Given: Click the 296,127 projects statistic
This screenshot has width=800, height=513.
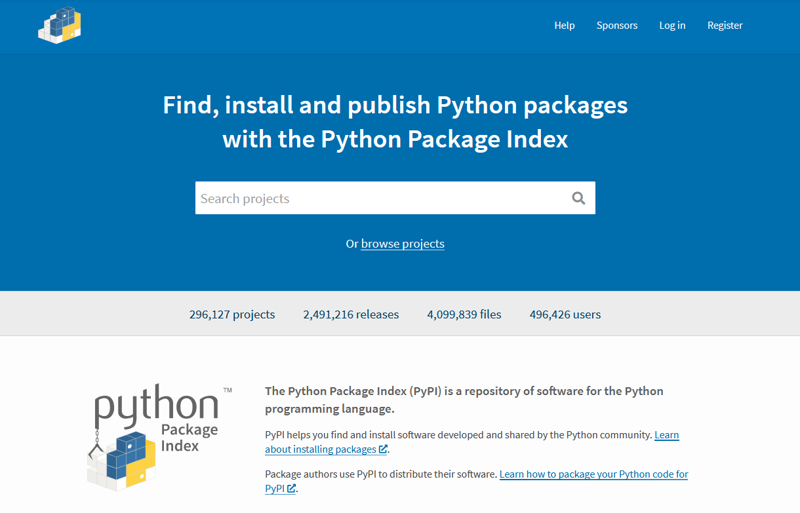Looking at the screenshot, I should tap(232, 314).
